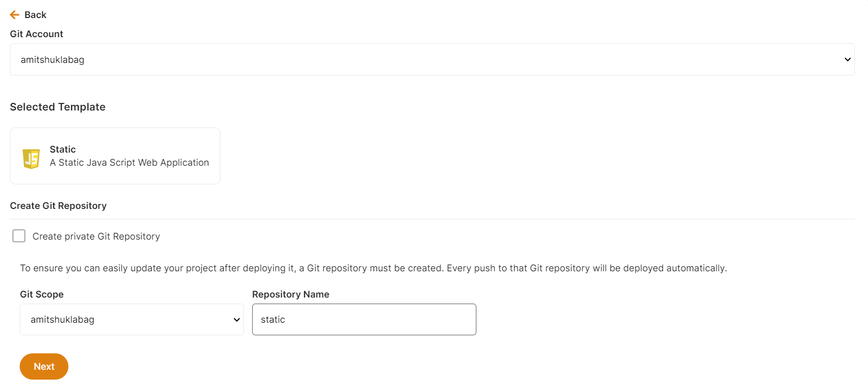
Task: Click the automatic deployment info paragraph
Action: click(373, 268)
